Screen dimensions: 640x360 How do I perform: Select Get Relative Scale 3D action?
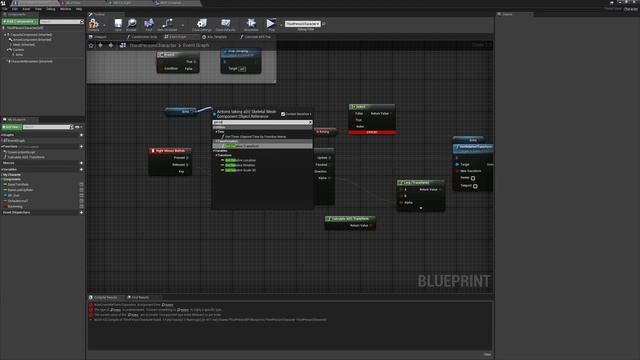click(240, 170)
